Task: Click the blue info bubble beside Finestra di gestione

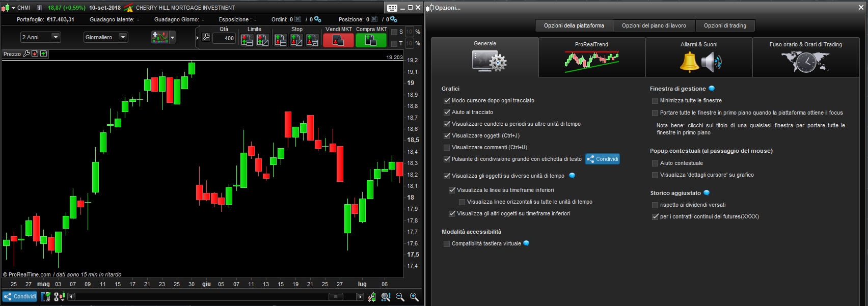Action: [712, 89]
